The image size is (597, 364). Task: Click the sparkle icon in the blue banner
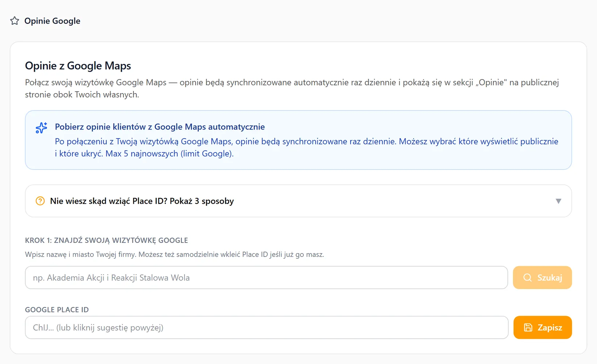click(41, 128)
